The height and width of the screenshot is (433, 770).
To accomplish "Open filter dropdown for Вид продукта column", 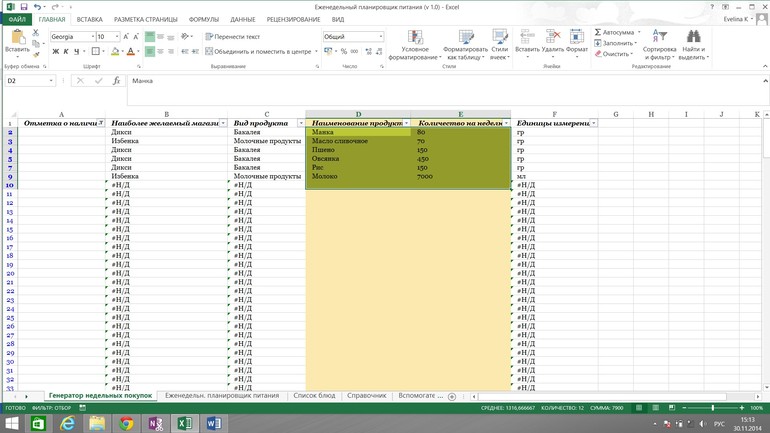I will pyautogui.click(x=300, y=123).
